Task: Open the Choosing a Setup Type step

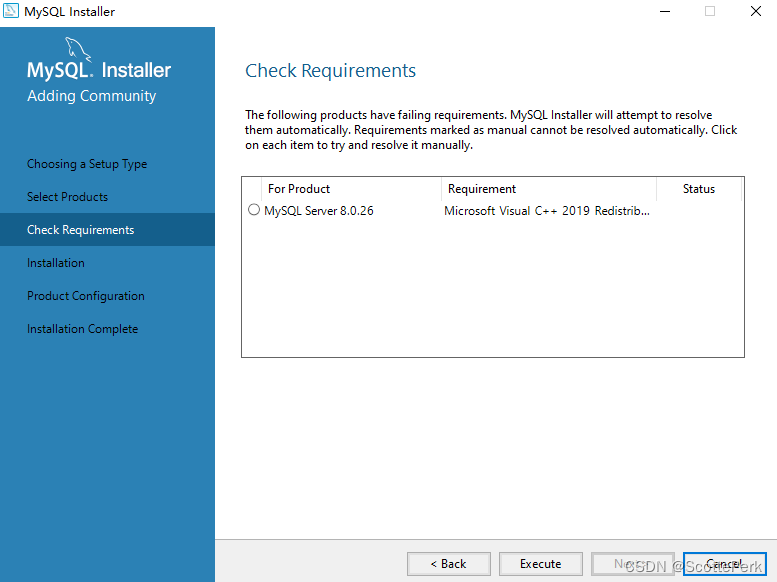Action: click(87, 164)
